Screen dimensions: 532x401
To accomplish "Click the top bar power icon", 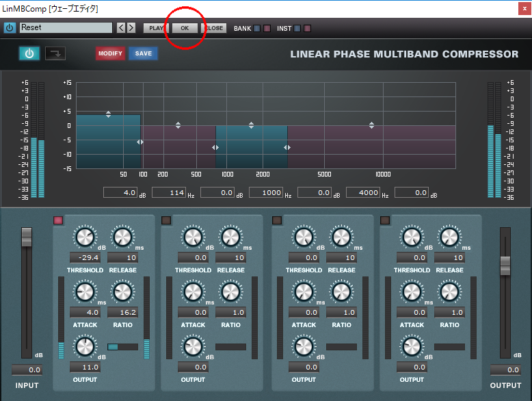I will click(10, 28).
